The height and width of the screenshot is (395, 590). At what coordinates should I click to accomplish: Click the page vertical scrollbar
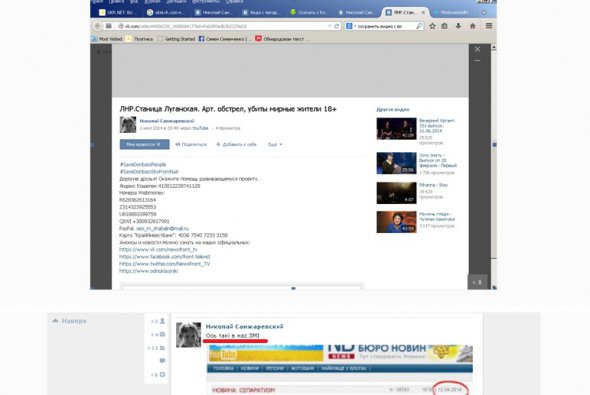[494, 166]
